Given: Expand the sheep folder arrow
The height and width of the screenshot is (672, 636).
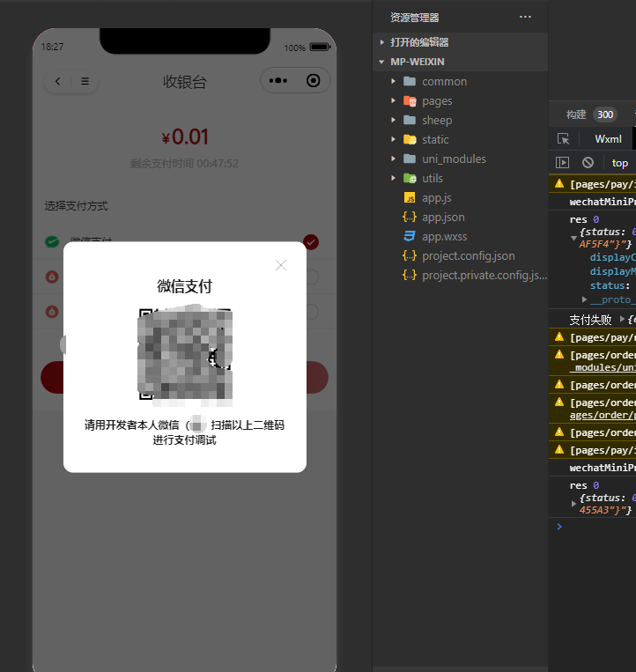Looking at the screenshot, I should pyautogui.click(x=393, y=120).
